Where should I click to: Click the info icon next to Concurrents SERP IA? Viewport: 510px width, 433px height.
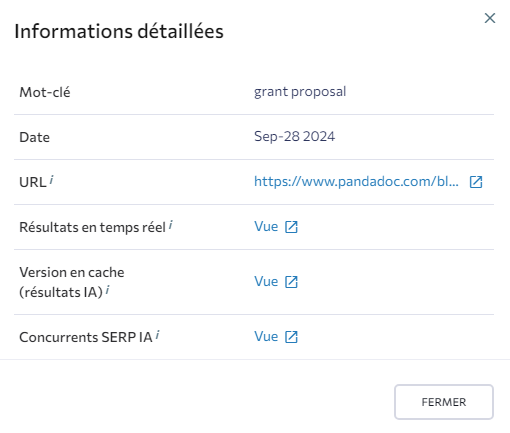click(158, 335)
